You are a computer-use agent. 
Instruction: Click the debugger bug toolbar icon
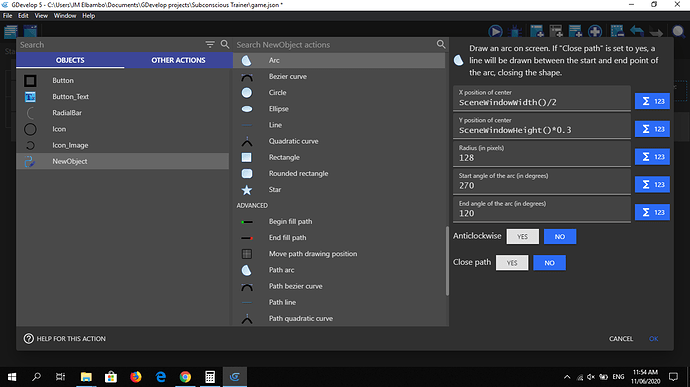(x=515, y=31)
